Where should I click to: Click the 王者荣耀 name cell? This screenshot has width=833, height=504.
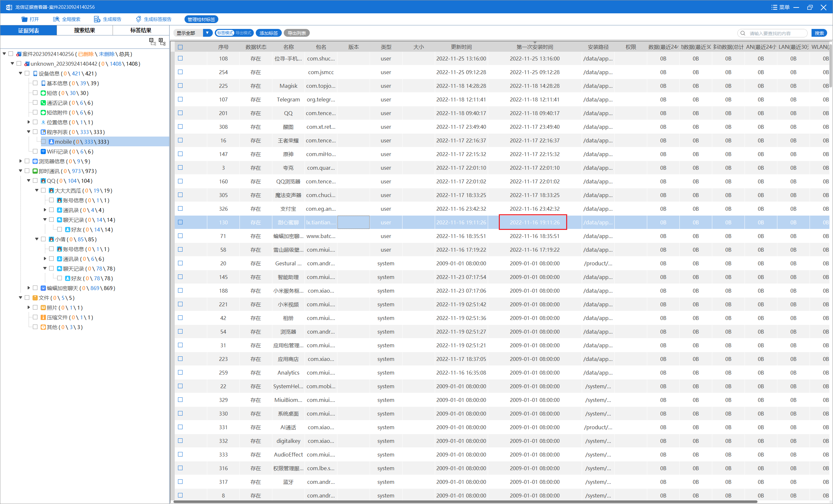(288, 140)
